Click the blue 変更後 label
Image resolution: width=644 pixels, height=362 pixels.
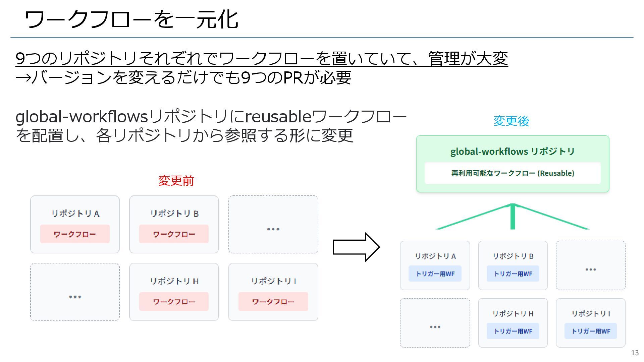tap(511, 121)
